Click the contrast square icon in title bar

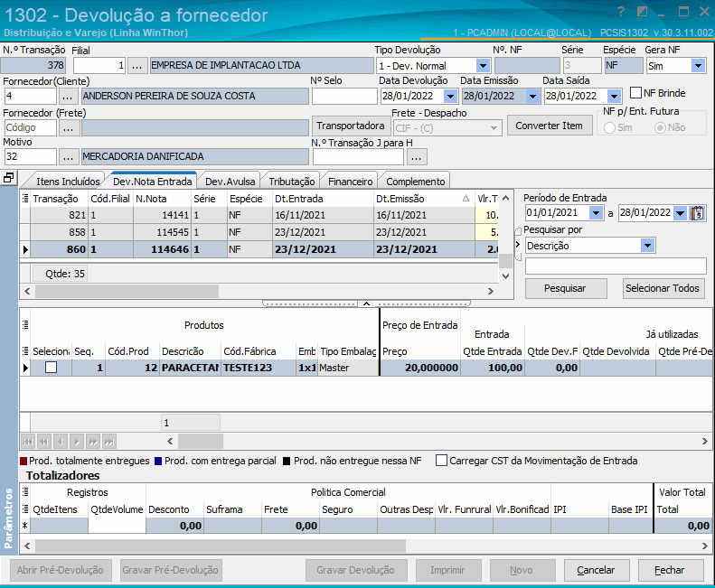[x=642, y=12]
